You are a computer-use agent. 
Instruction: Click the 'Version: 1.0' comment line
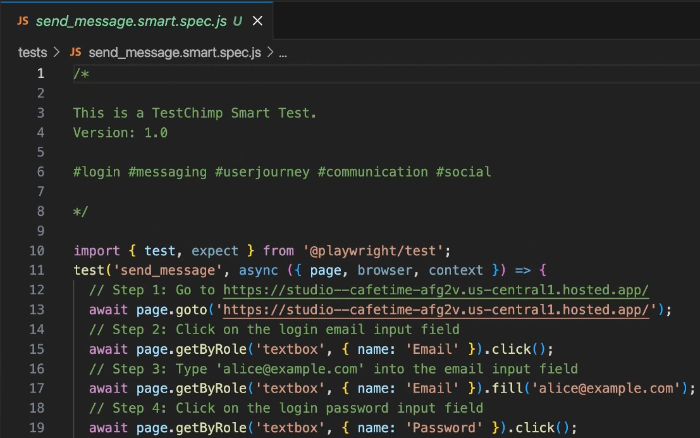tap(120, 132)
